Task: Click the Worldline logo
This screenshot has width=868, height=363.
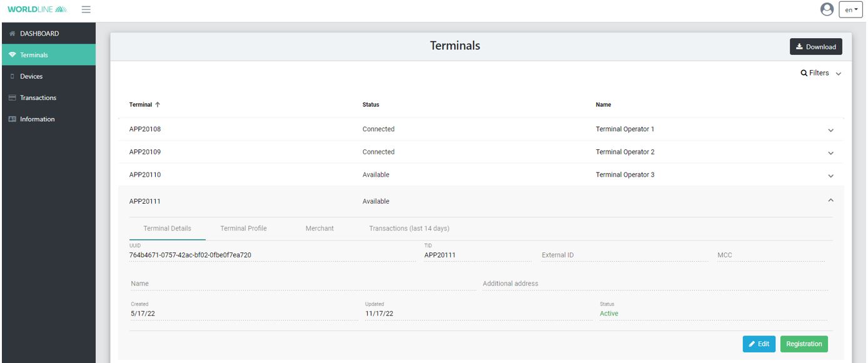Action: (38, 9)
